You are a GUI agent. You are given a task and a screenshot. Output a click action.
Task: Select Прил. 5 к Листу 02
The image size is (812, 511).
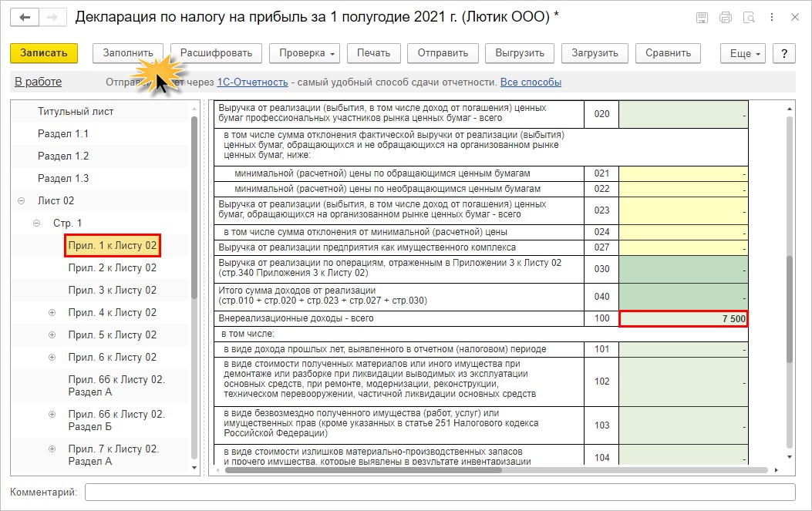tap(113, 335)
